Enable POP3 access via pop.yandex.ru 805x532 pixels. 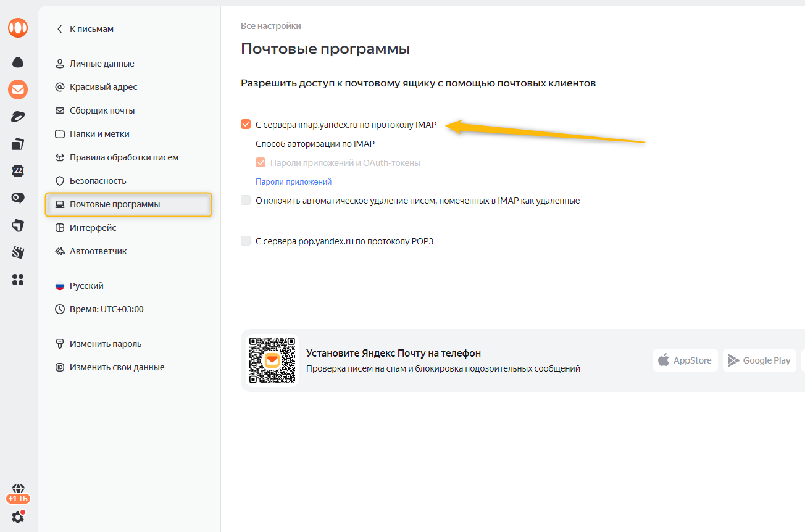(246, 241)
